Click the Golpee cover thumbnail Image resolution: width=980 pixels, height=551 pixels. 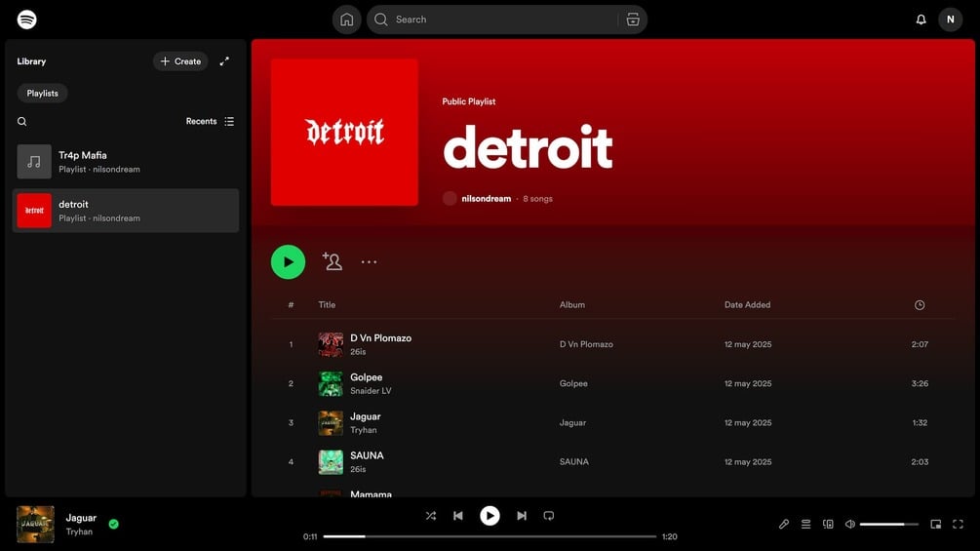tap(331, 383)
